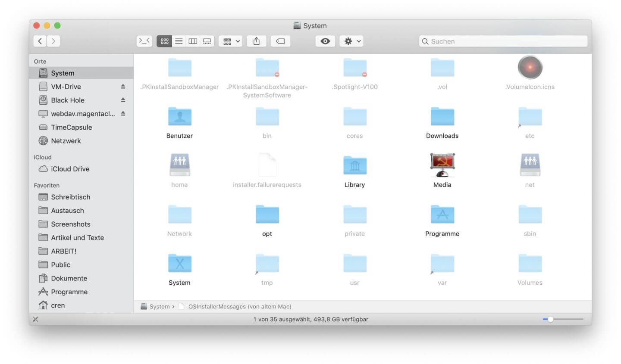The height and width of the screenshot is (364, 621).
Task: Click the Tags toolbar button
Action: pos(280,41)
